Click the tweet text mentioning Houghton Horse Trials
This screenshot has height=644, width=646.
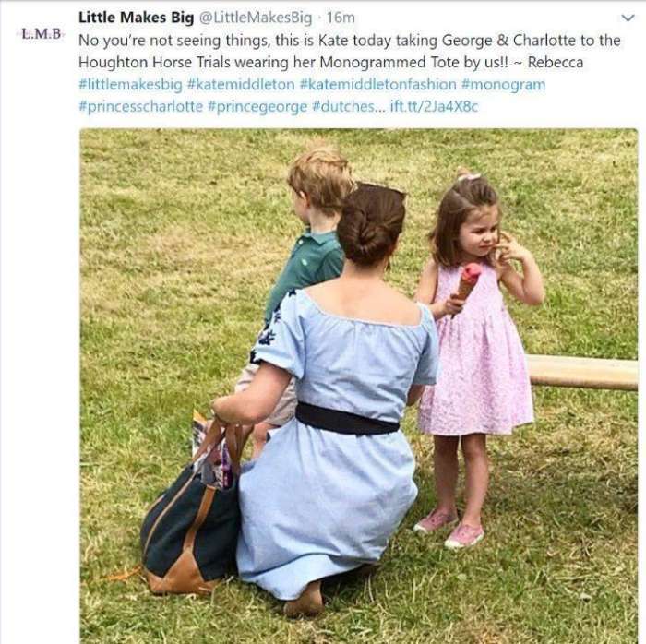tap(349, 62)
